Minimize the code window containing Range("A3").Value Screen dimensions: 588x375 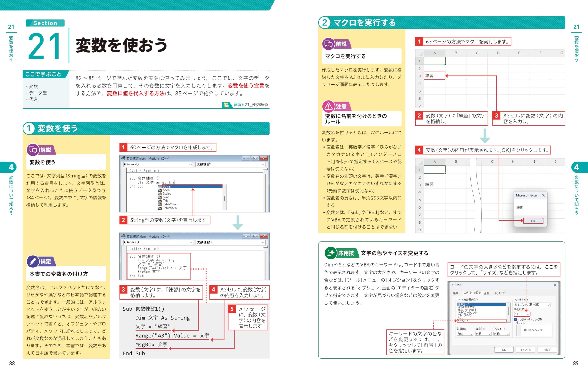[x=246, y=236]
